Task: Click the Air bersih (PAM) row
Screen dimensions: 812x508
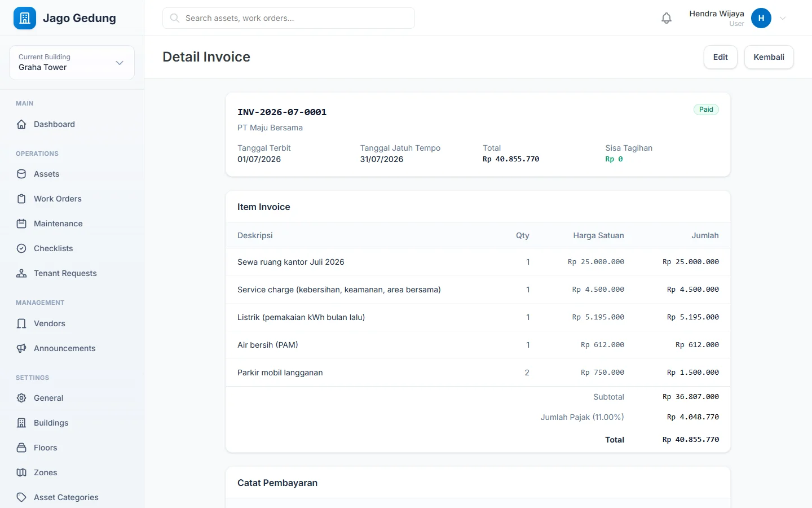Action: click(478, 345)
